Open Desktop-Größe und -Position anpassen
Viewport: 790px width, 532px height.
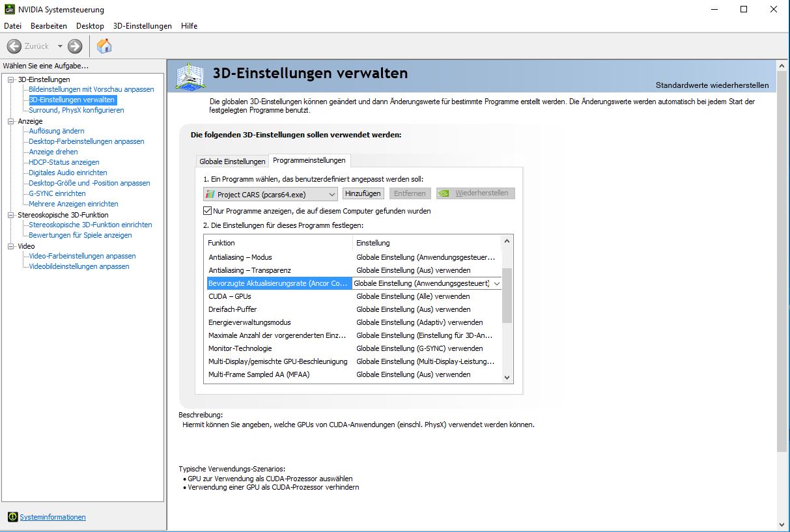[89, 183]
